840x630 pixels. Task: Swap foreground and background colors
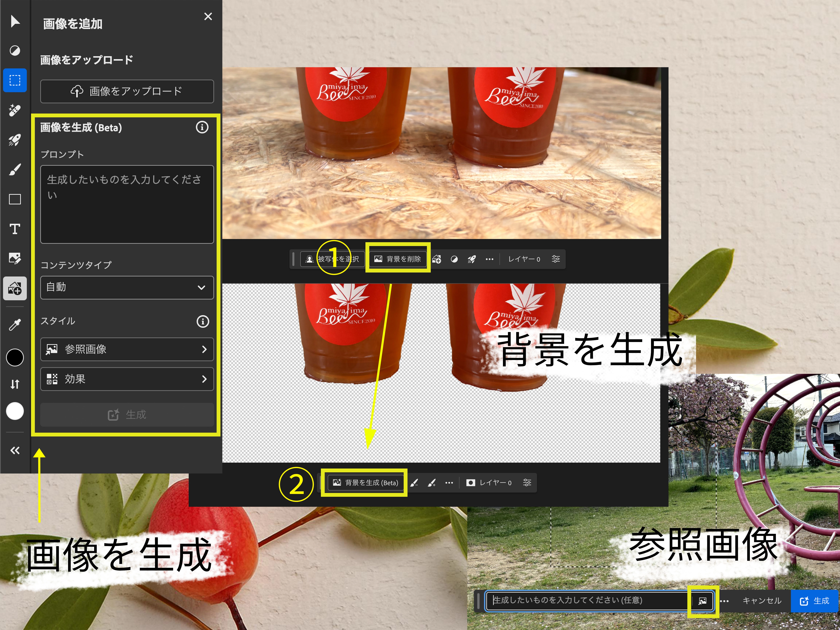point(15,384)
